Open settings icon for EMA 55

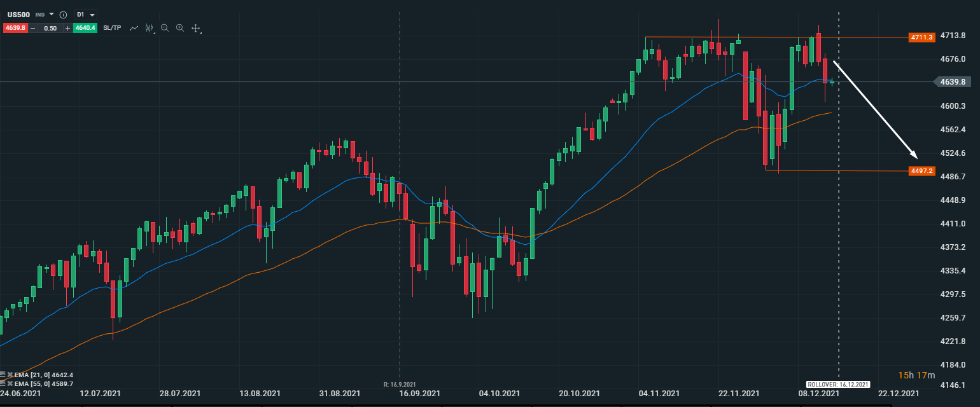point(3,383)
